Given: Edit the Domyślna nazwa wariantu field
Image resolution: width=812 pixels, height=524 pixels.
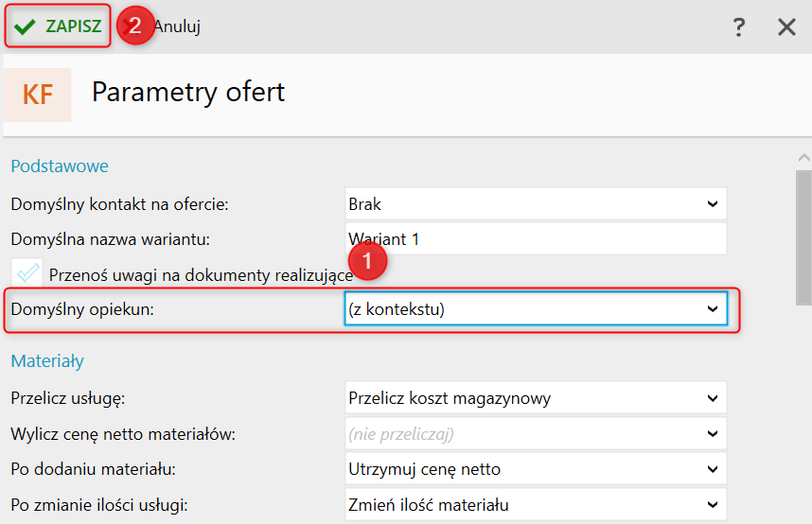Looking at the screenshot, I should (536, 239).
